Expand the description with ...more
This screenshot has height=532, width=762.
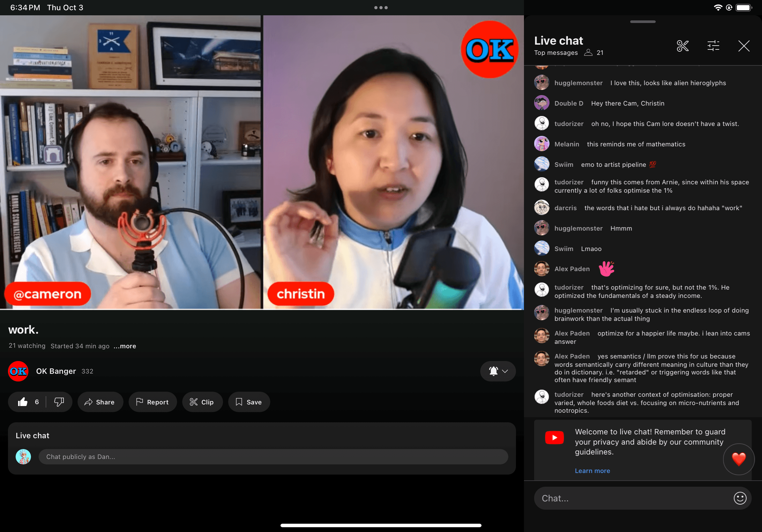pos(125,346)
